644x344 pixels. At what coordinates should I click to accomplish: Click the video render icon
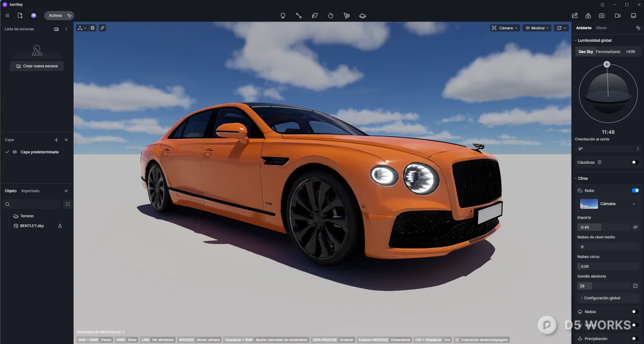pyautogui.click(x=618, y=16)
